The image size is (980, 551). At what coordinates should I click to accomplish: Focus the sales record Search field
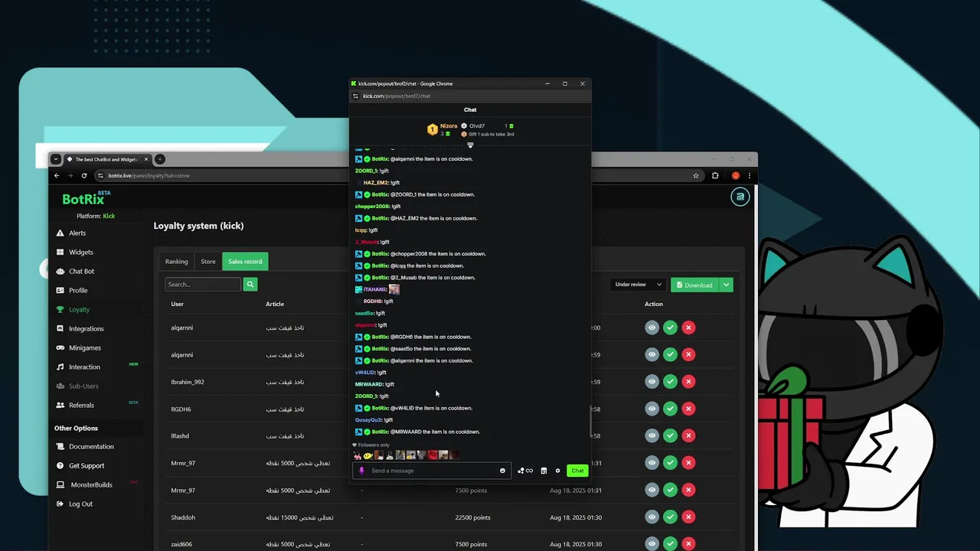203,284
